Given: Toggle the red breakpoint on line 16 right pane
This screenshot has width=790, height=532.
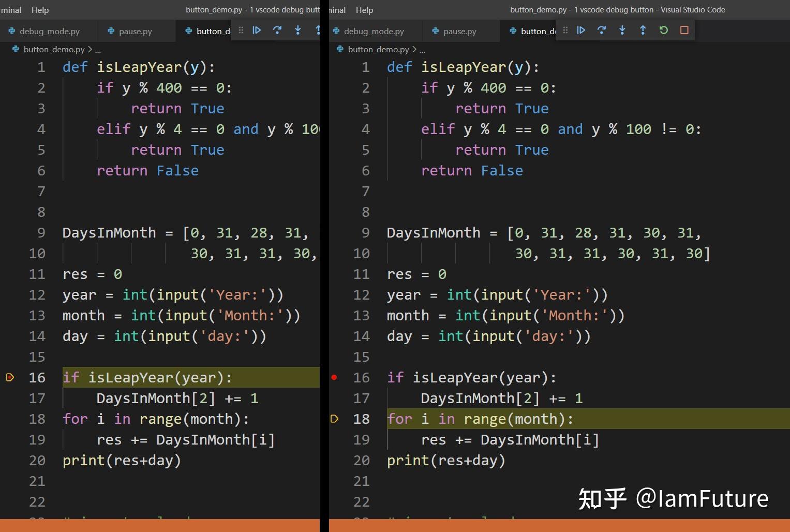Looking at the screenshot, I should 335,377.
